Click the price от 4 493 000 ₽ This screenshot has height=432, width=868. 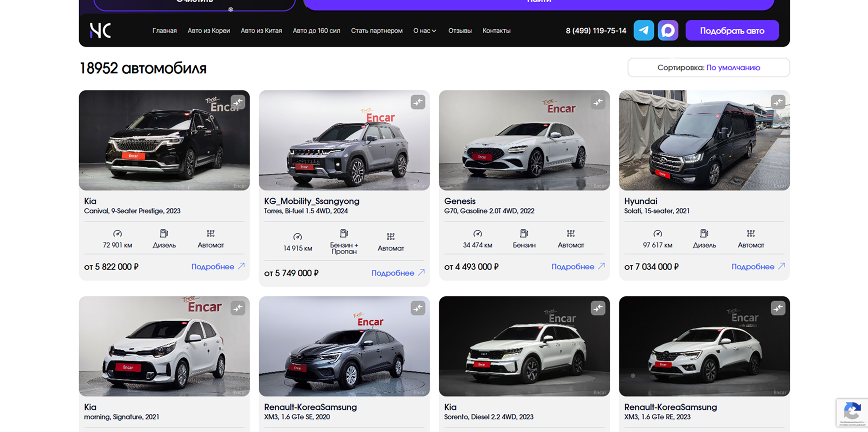coord(471,267)
